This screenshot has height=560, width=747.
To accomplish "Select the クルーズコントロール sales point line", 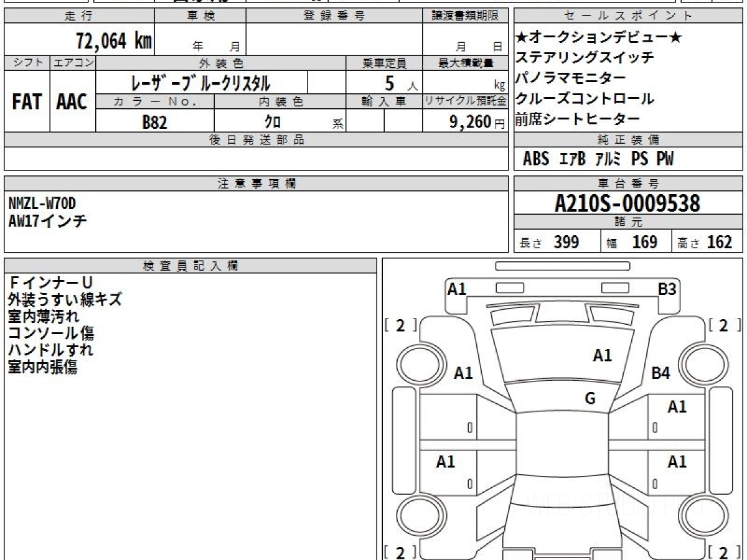I will click(x=585, y=98).
